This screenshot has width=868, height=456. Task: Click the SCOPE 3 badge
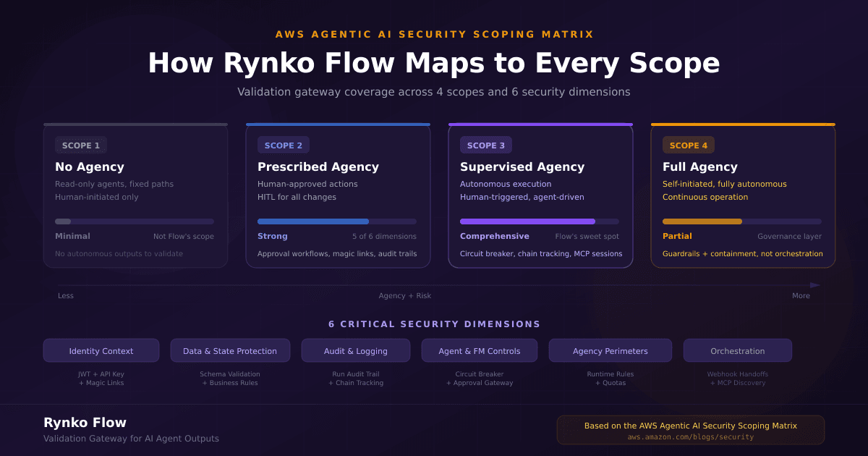click(x=485, y=145)
